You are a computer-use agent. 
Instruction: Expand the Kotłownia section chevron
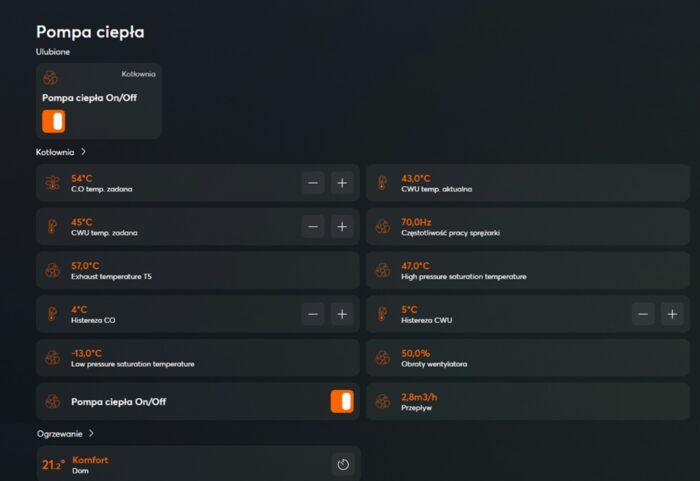click(84, 152)
